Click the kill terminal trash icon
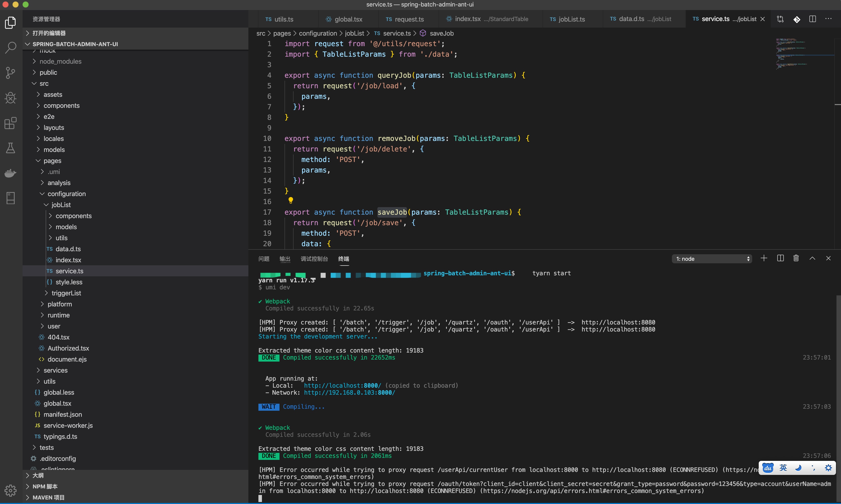Viewport: 841px width, 504px height. tap(796, 259)
